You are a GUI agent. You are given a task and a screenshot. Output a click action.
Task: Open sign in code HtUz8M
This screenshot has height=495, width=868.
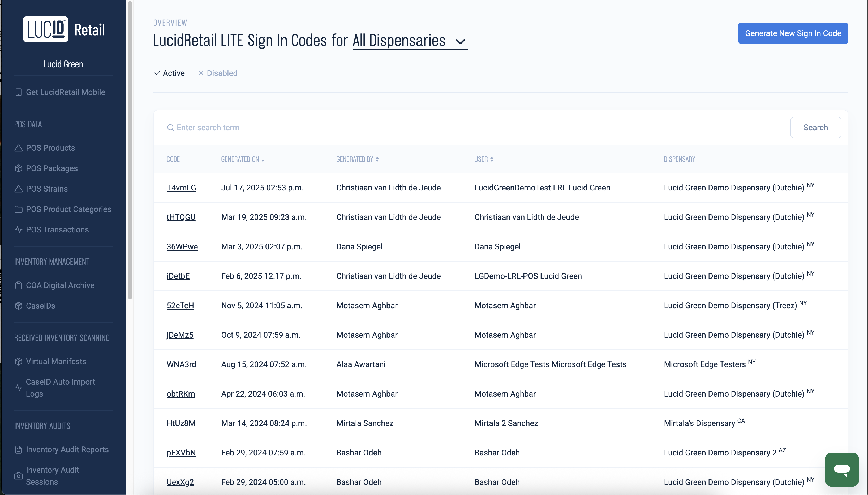click(181, 424)
